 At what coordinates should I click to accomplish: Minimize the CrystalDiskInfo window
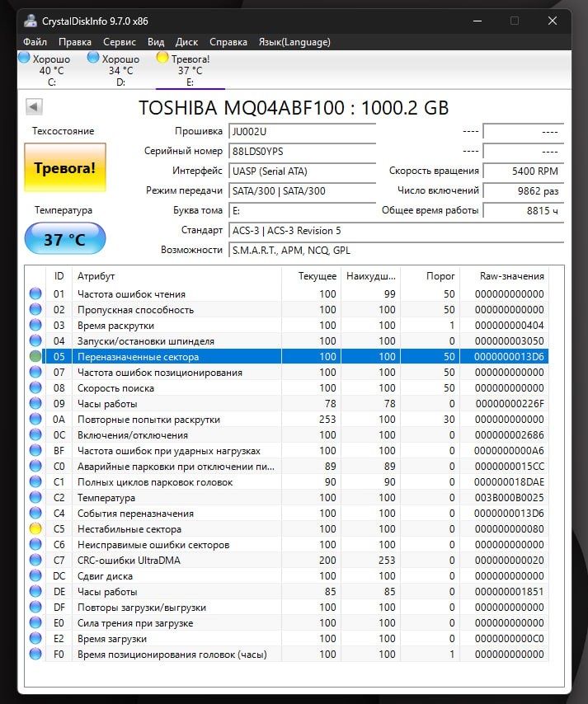pyautogui.click(x=477, y=21)
